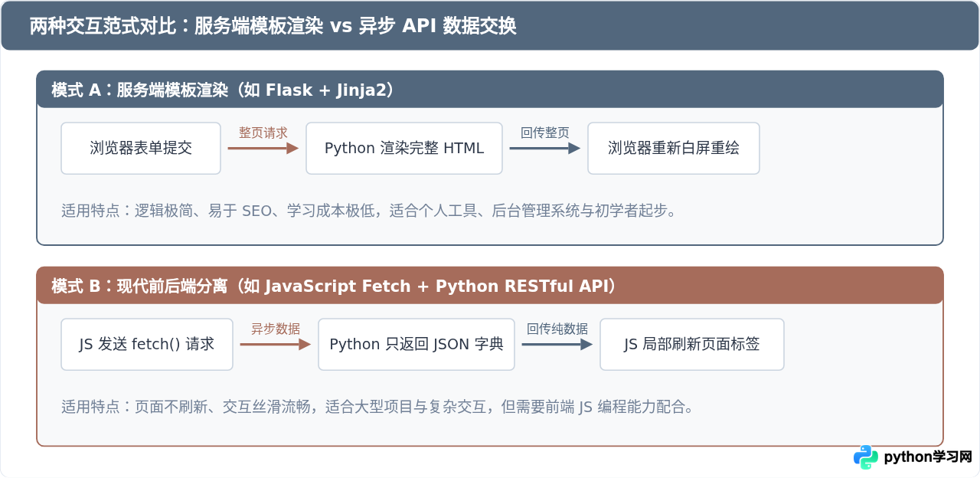This screenshot has width=980, height=478.
Task: Click the 逻辑极简、易于 SEO description text
Action: tap(370, 211)
